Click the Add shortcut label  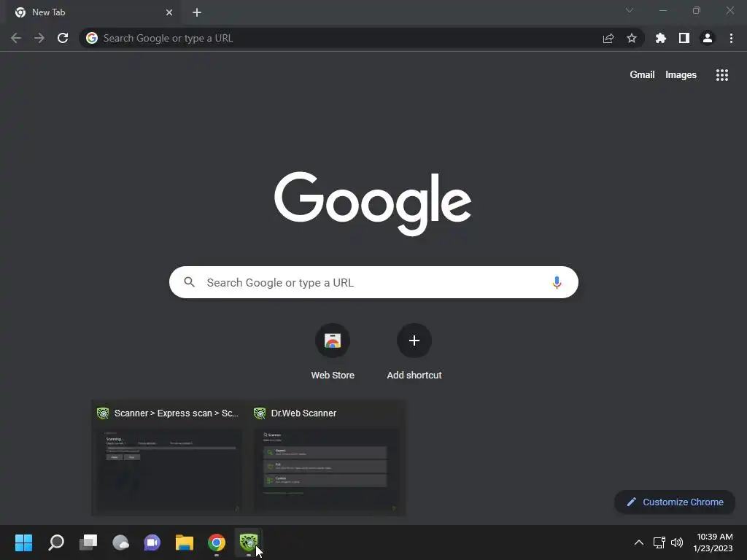[x=414, y=376]
